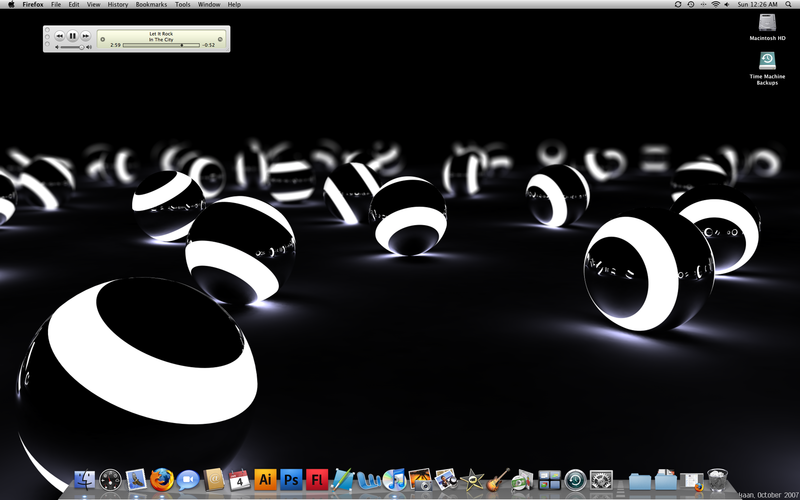The image size is (800, 500).
Task: Launch Mail from the Dock
Action: coord(136,480)
